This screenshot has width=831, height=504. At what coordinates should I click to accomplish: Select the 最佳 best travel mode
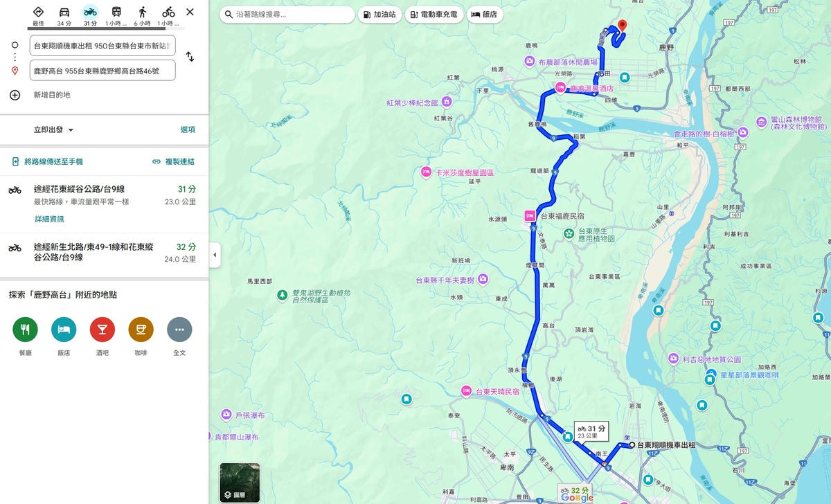pos(38,15)
